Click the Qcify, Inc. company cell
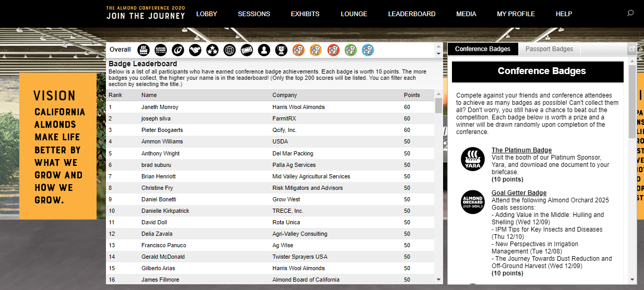 tap(284, 130)
